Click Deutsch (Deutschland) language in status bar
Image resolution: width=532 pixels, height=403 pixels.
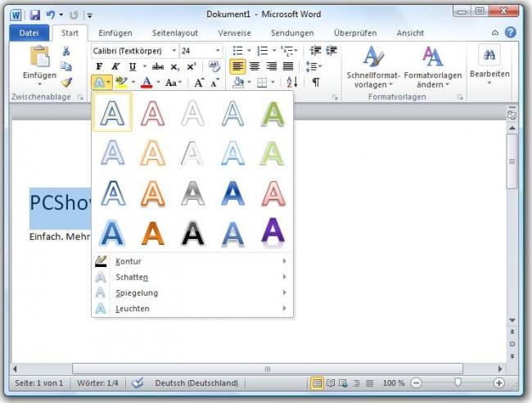point(196,383)
